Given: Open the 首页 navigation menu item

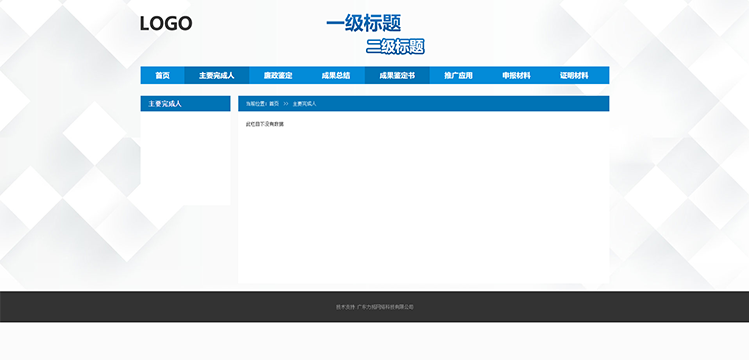Looking at the screenshot, I should point(162,75).
